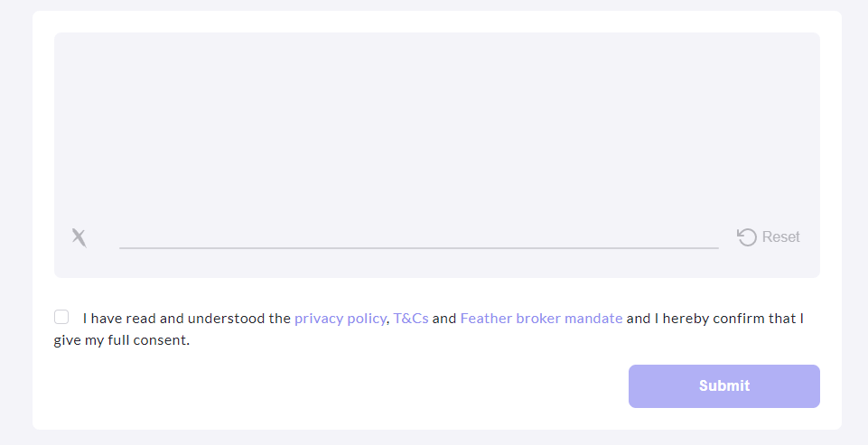Click on the signature line
Screen dimensions: 868x445
pyautogui.click(x=418, y=247)
